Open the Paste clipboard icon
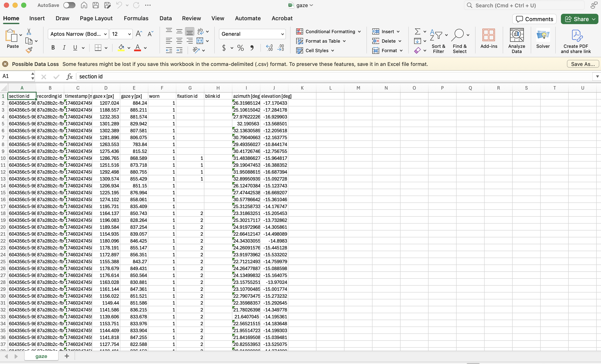The width and height of the screenshot is (601, 364). click(x=11, y=35)
